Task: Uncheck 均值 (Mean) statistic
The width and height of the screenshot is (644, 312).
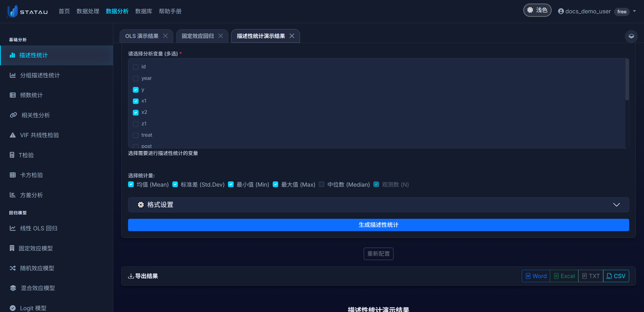Action: [x=131, y=184]
